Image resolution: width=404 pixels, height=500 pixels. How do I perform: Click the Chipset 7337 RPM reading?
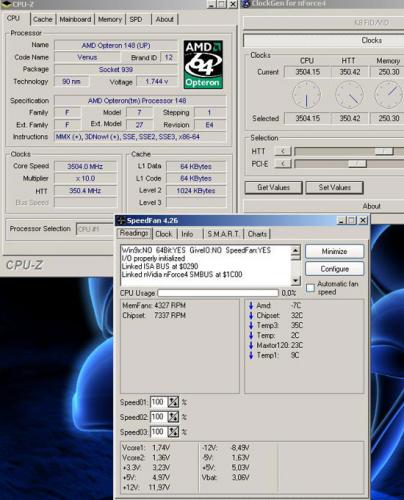pyautogui.click(x=154, y=315)
